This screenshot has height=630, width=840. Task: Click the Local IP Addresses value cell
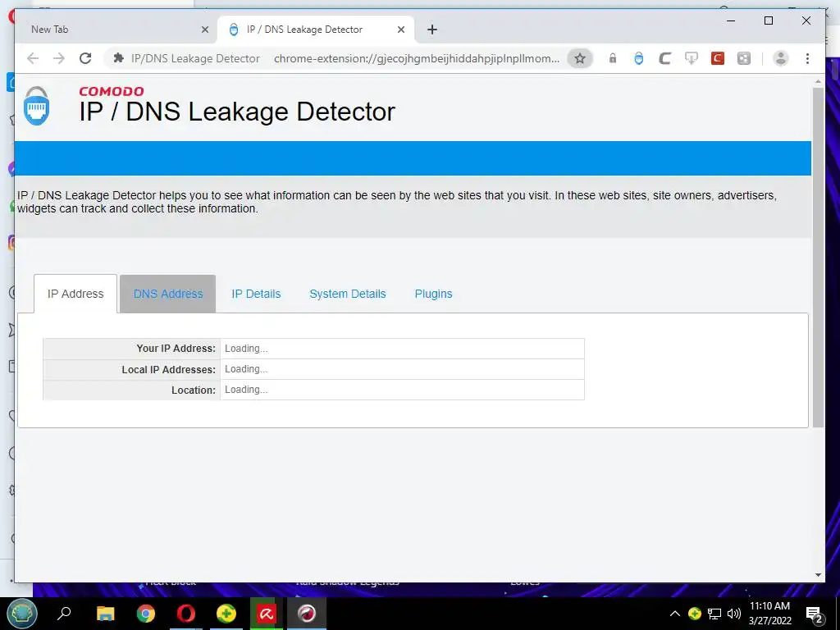point(402,369)
